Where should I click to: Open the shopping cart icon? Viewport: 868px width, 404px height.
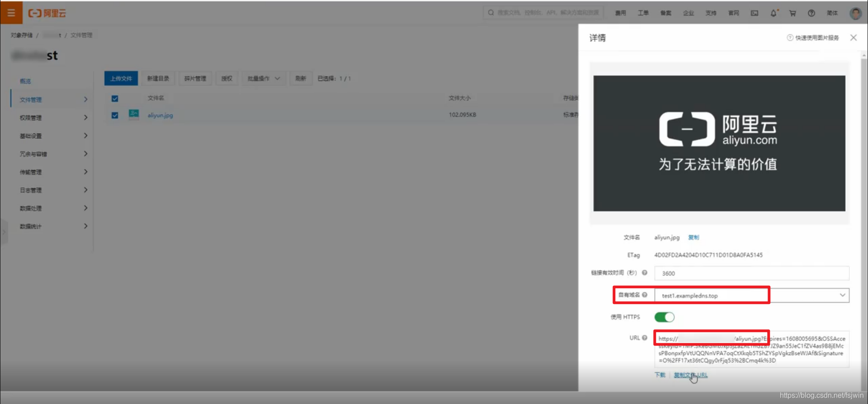coord(793,13)
